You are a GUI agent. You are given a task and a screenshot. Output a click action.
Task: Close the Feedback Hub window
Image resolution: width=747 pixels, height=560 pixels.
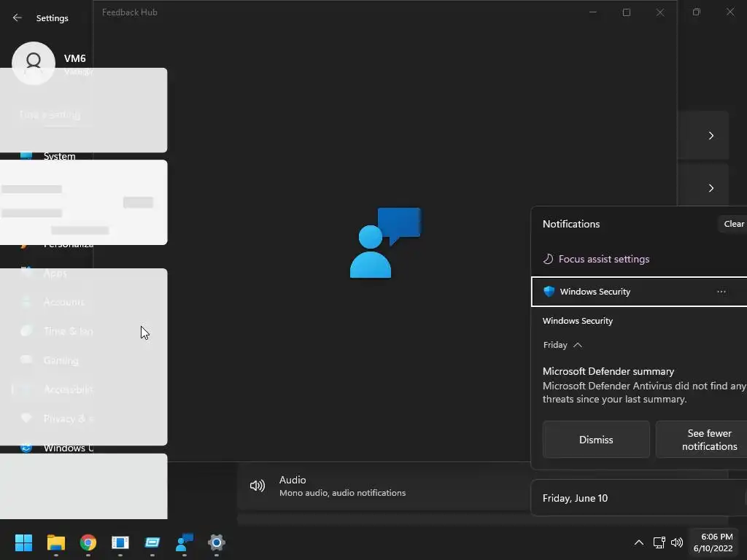coord(659,12)
